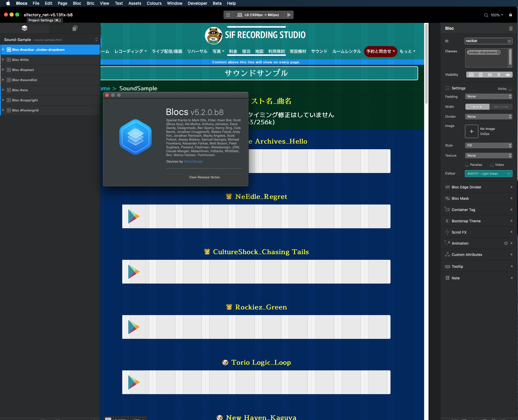This screenshot has height=420, width=518.
Task: Open the layer tree stack icon
Action: (x=25, y=28)
